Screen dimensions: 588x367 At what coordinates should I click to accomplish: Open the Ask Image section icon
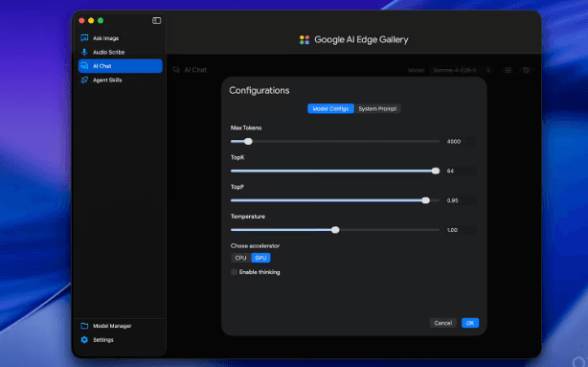pyautogui.click(x=84, y=38)
